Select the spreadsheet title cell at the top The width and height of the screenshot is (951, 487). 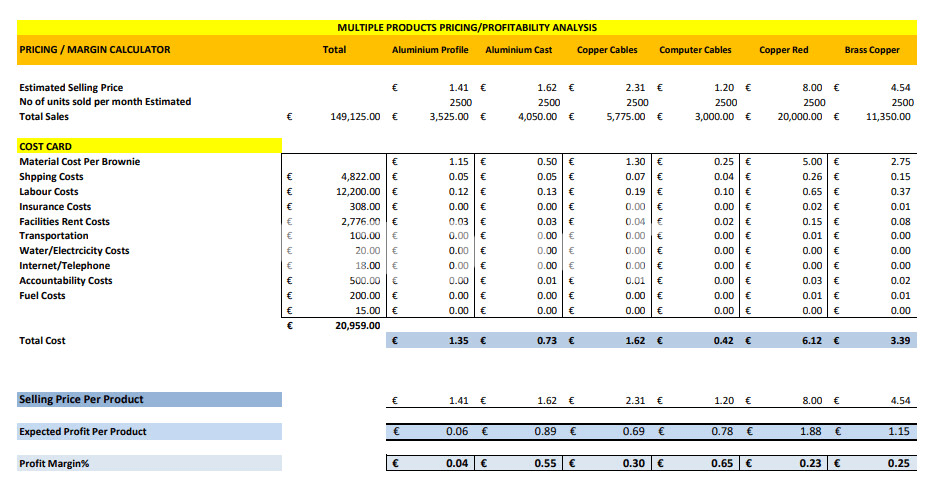(467, 27)
